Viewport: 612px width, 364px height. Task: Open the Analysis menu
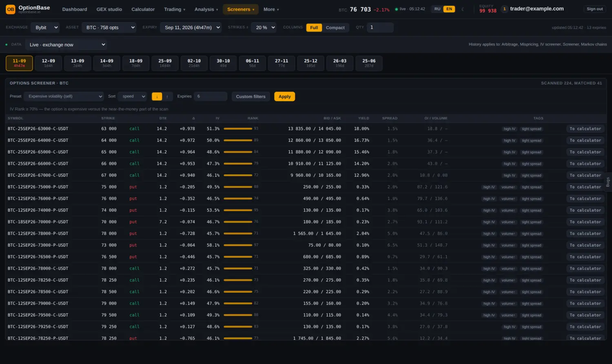[206, 9]
